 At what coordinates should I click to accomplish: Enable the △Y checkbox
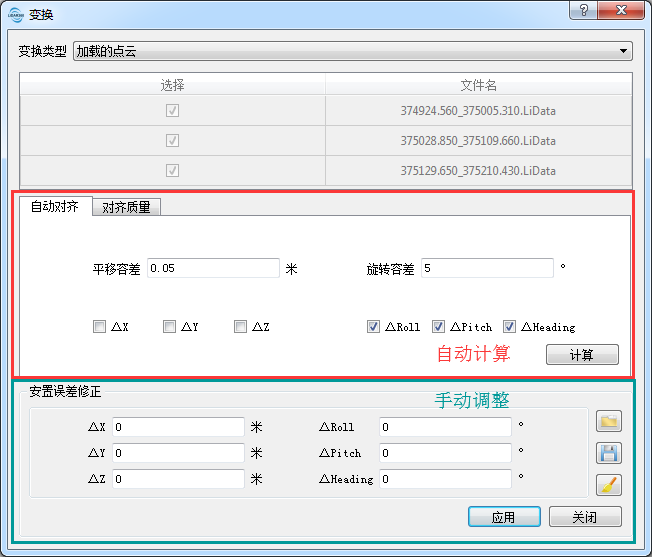pos(169,327)
